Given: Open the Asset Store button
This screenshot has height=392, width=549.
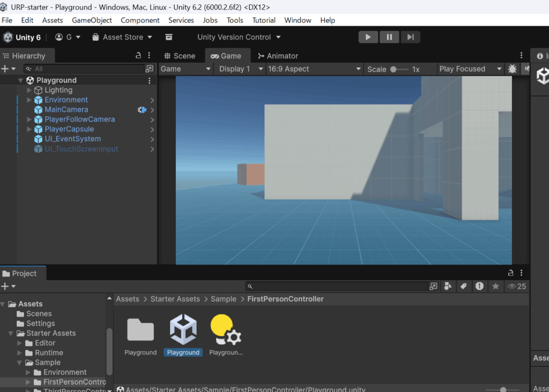Looking at the screenshot, I should [122, 37].
